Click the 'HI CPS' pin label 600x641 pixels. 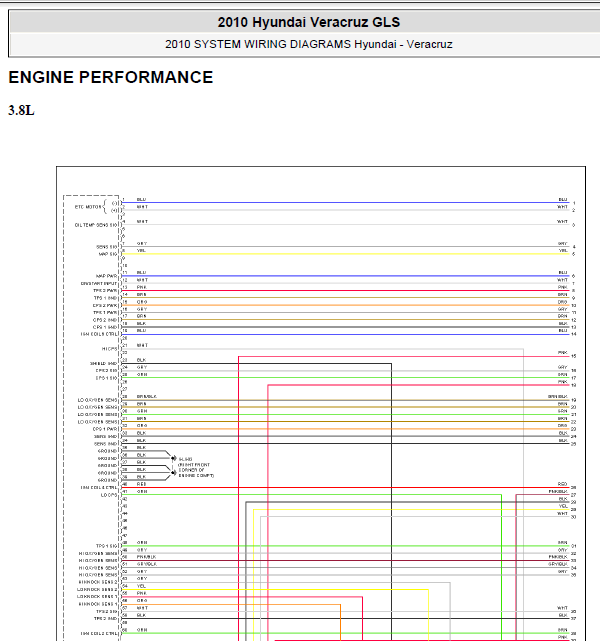tap(110, 349)
